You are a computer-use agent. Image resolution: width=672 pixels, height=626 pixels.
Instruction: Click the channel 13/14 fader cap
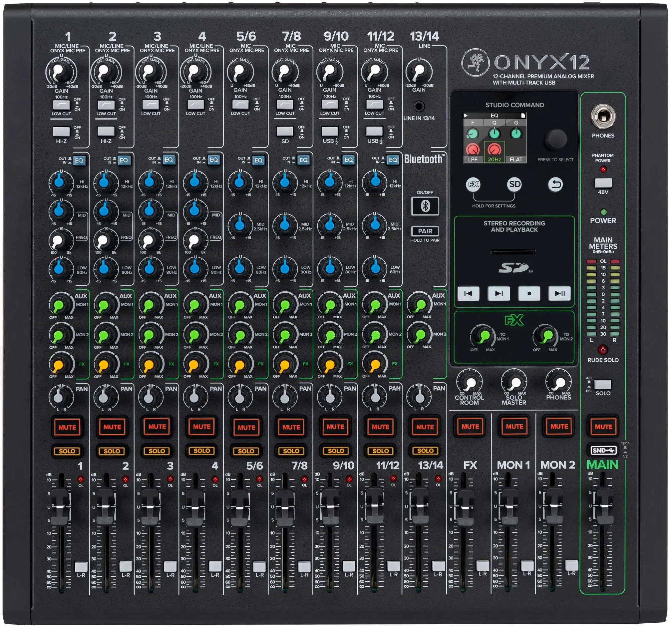click(x=420, y=506)
